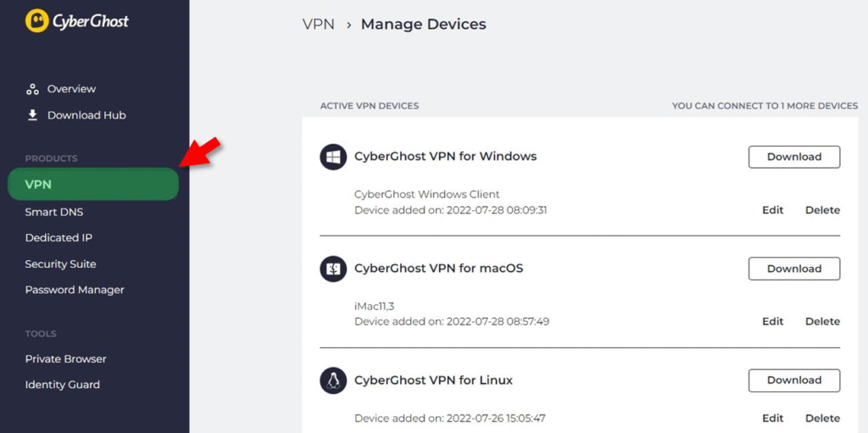Select Password Manager in sidebar

[75, 290]
